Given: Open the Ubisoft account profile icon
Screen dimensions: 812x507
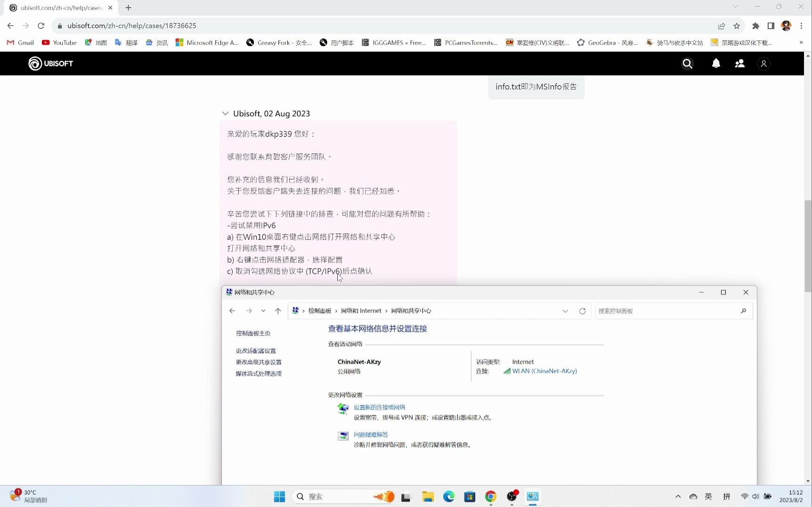Looking at the screenshot, I should 764,64.
